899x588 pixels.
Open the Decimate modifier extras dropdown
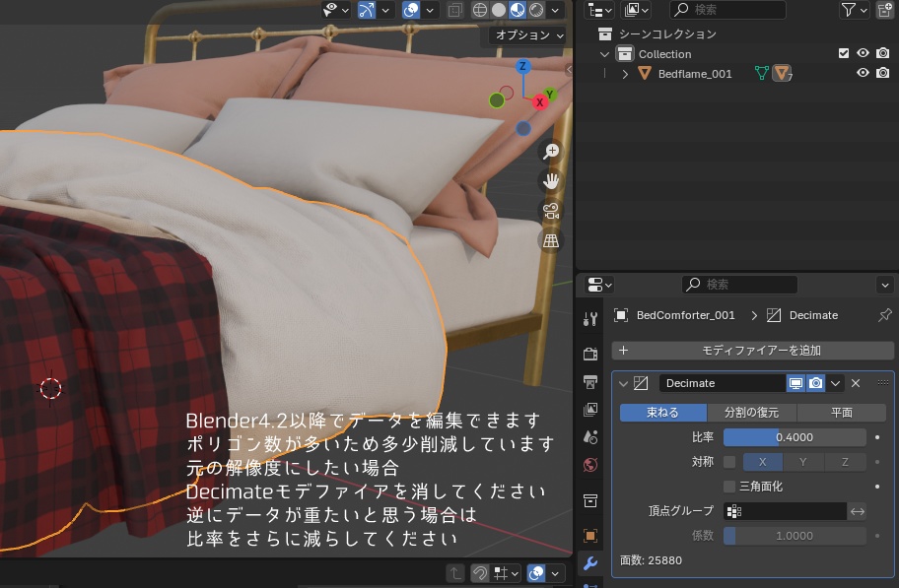tap(835, 383)
